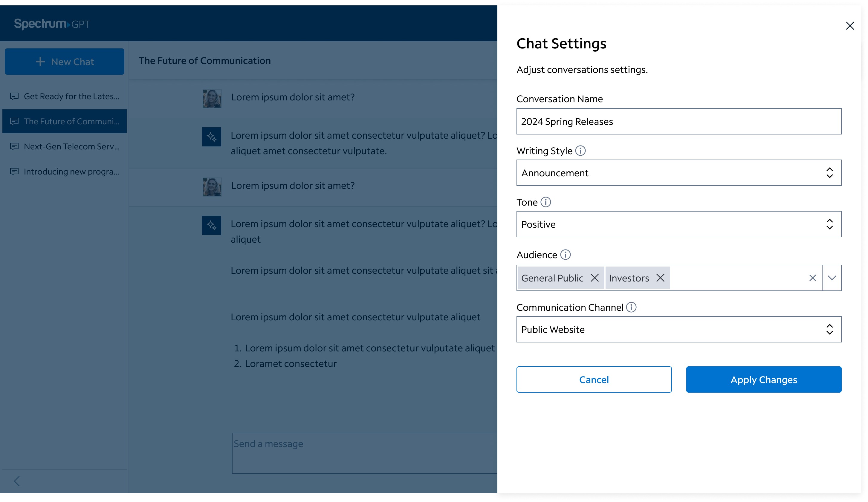The height and width of the screenshot is (502, 868).
Task: Close the Chat Settings panel
Action: click(x=849, y=26)
